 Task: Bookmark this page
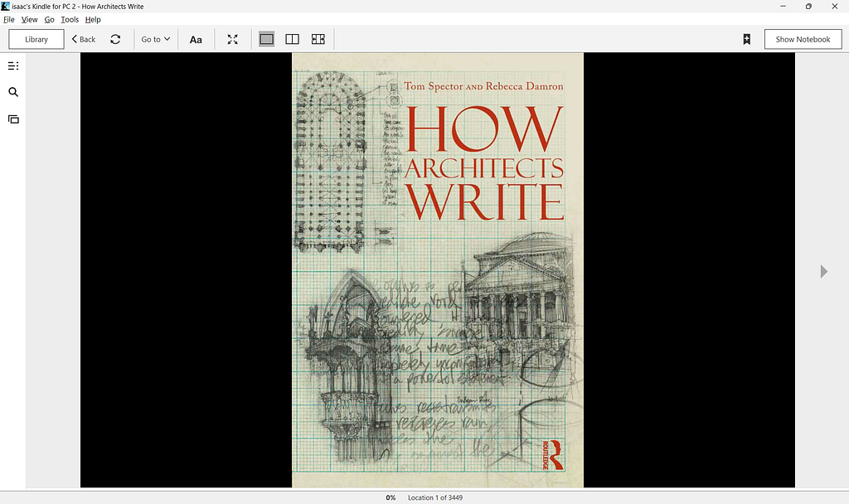[x=747, y=40]
